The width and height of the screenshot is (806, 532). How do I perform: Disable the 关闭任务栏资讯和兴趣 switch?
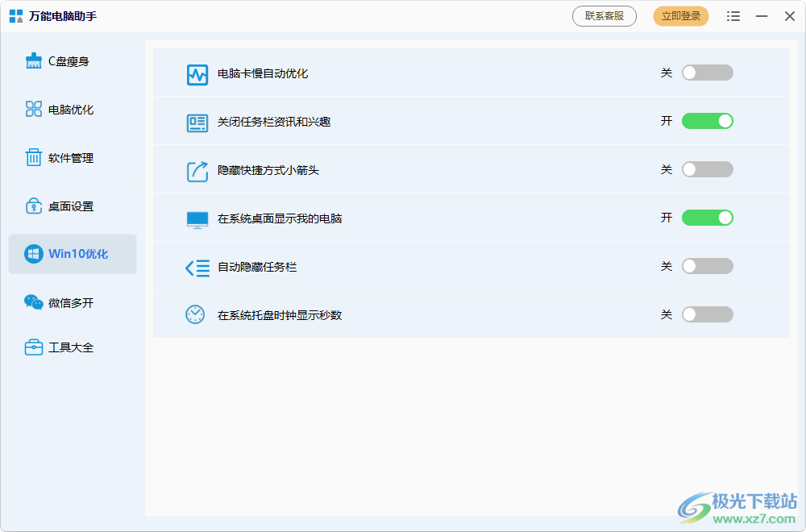[x=708, y=121]
